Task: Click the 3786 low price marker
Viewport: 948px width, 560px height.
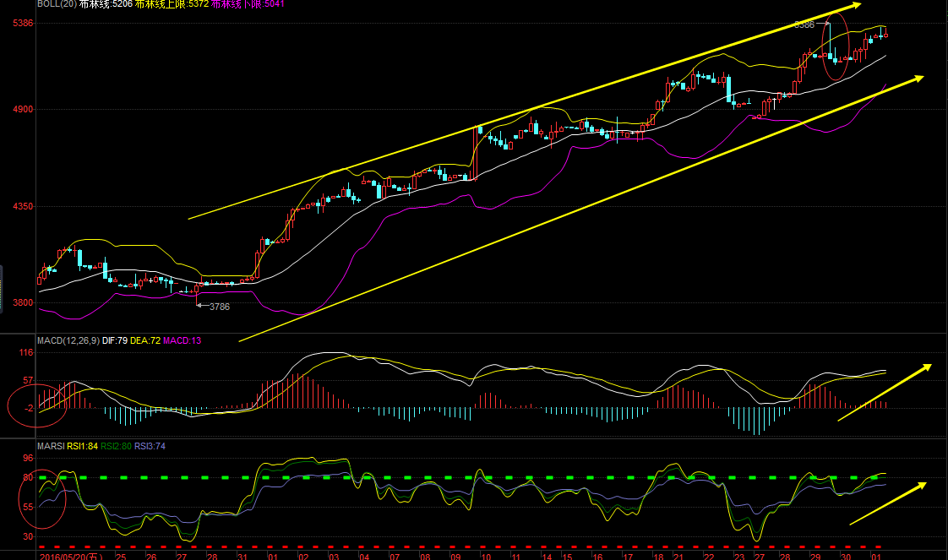Action: coord(219,307)
